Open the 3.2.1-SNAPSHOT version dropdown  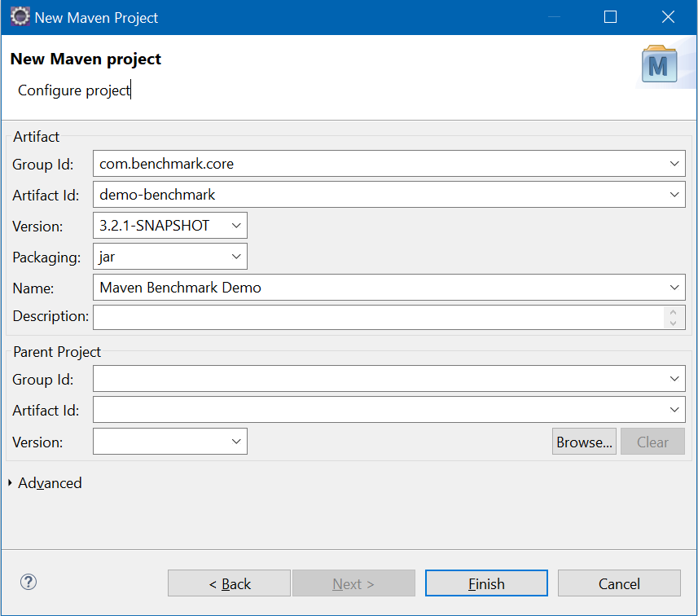(236, 226)
